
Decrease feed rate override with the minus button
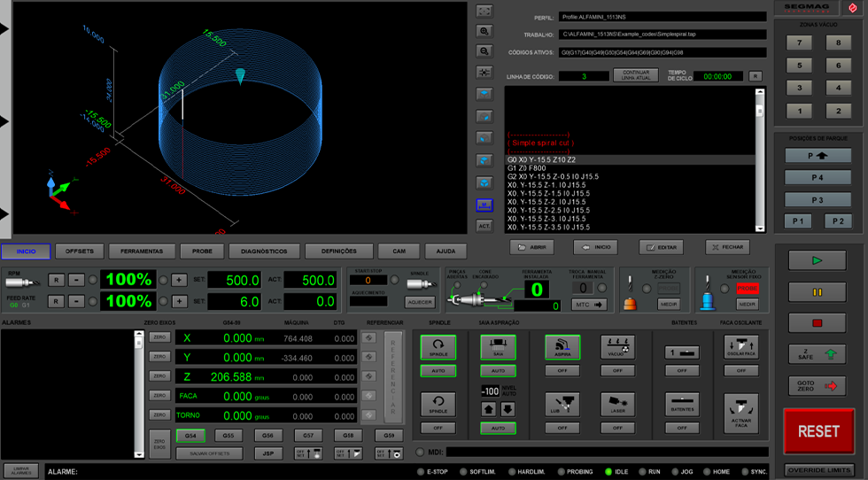tap(76, 302)
